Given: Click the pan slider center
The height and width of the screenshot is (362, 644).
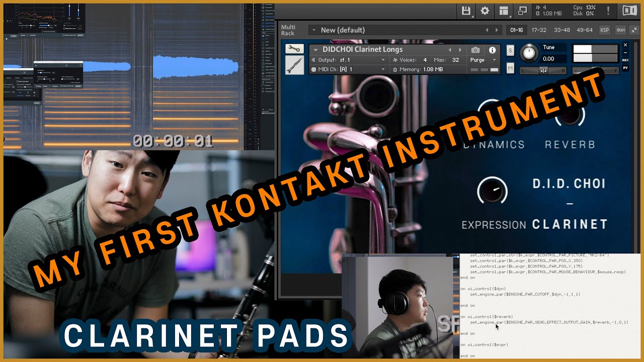Looking at the screenshot, I should [x=543, y=70].
